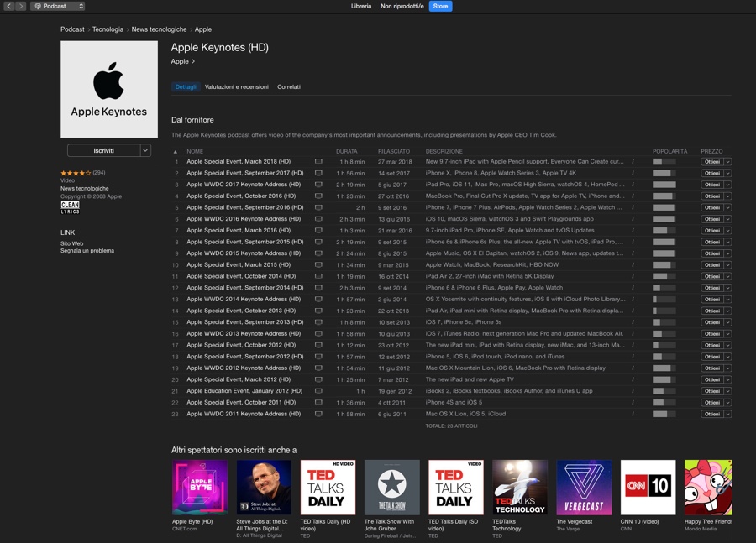Sort by the POPOLARITÀ column header
The height and width of the screenshot is (543, 756).
(669, 151)
